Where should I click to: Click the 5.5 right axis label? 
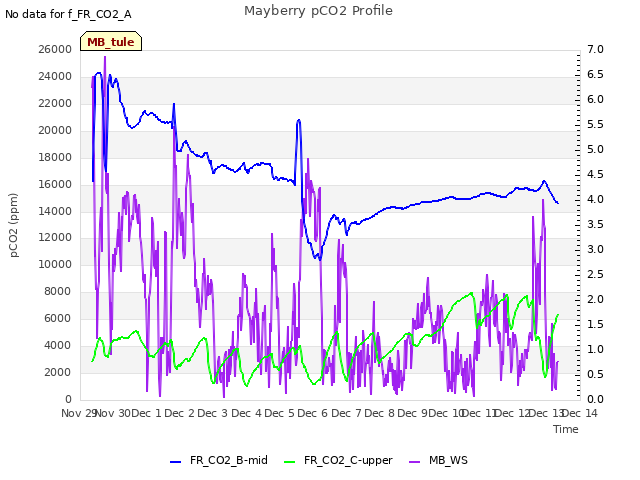click(595, 124)
